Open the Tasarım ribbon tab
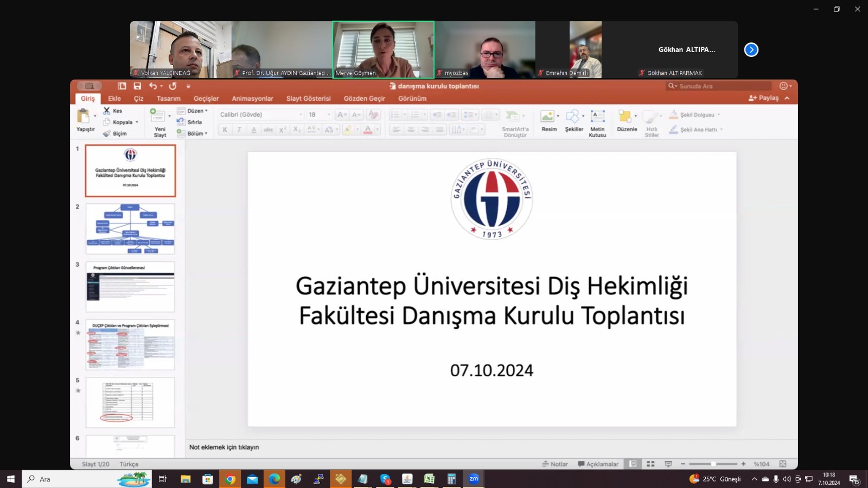868x488 pixels. click(x=168, y=99)
